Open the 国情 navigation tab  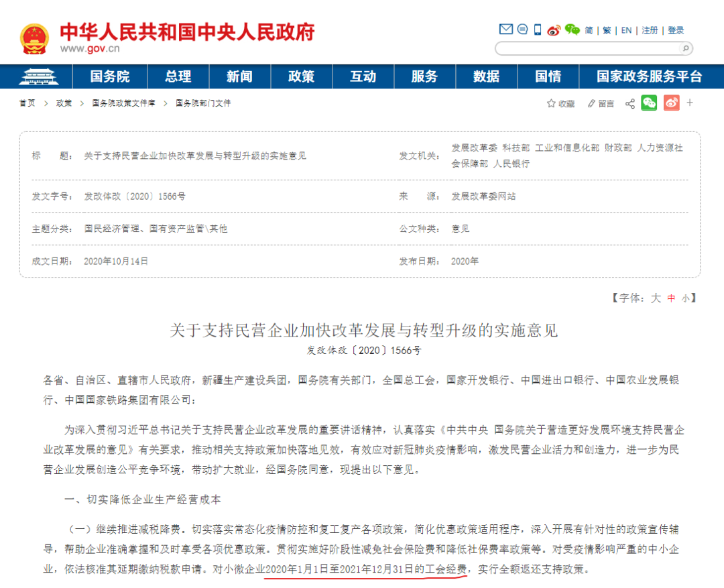[x=548, y=76]
